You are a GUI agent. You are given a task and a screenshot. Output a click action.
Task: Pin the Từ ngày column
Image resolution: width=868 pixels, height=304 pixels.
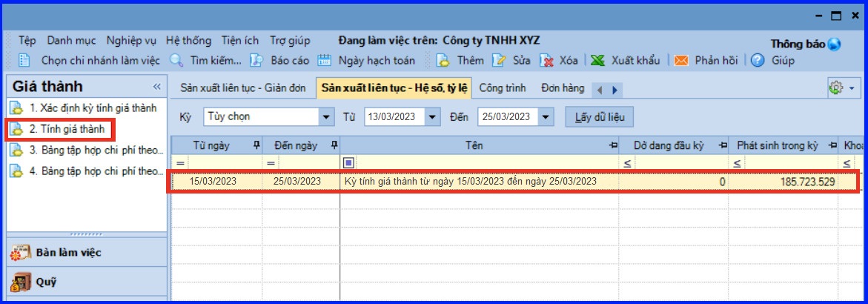(256, 145)
